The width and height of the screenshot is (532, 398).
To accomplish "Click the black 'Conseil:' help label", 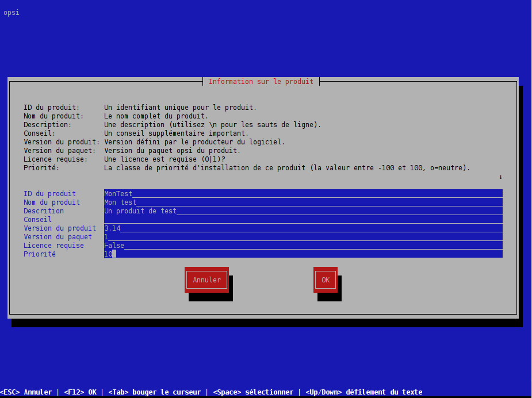I will 39,133.
